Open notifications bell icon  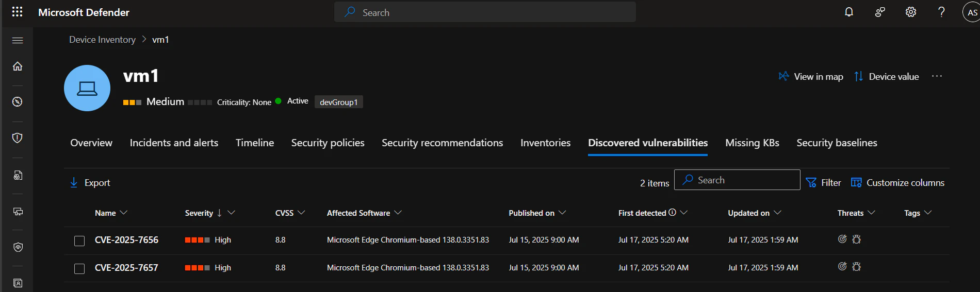849,12
